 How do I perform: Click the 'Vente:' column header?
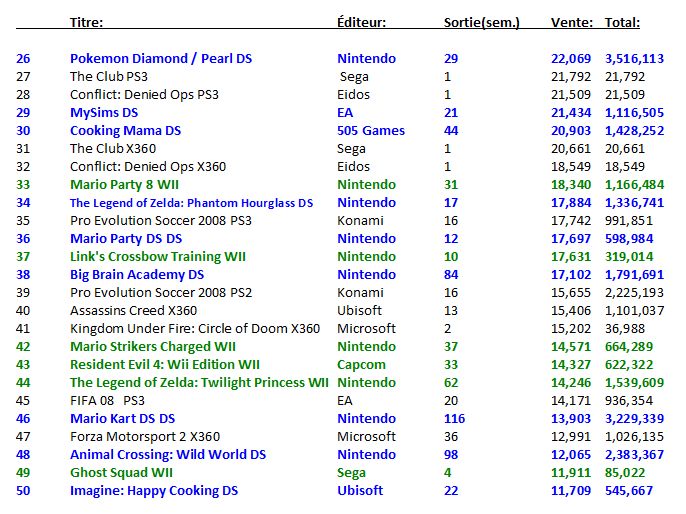click(x=572, y=22)
